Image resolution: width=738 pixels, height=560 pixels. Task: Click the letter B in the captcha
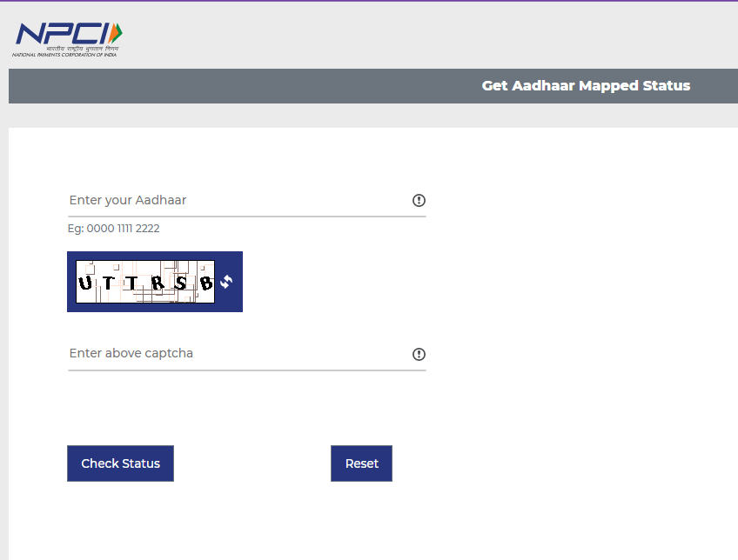point(206,283)
